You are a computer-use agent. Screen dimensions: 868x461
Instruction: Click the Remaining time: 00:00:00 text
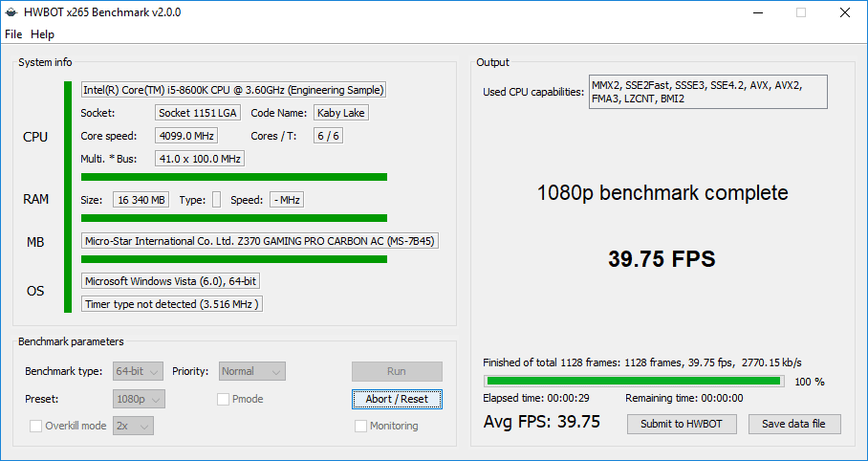[684, 398]
